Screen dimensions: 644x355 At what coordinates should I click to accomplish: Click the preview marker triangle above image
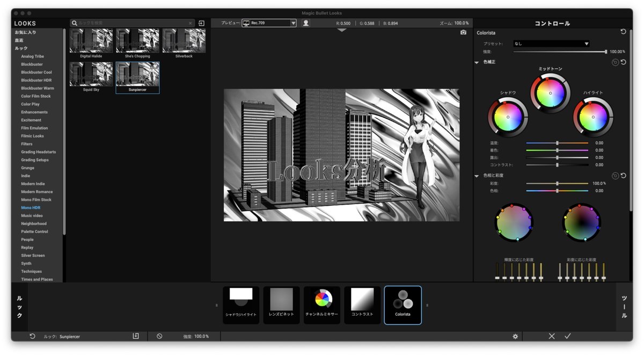click(x=342, y=30)
